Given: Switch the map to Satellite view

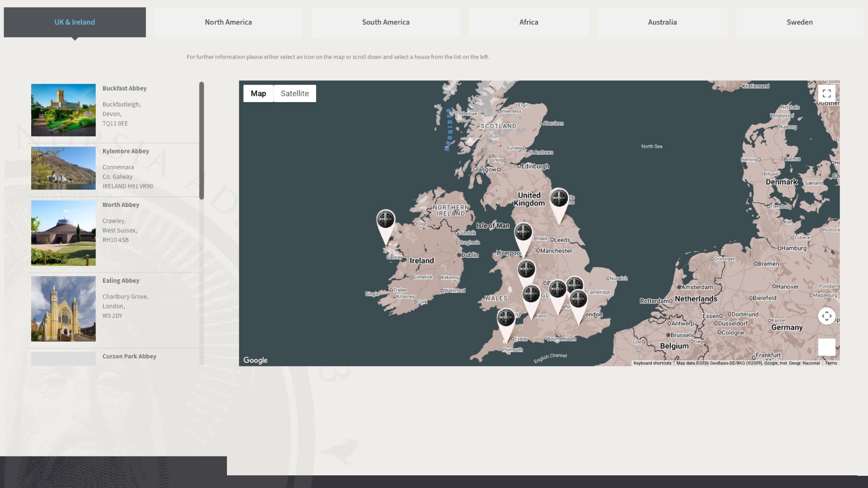Looking at the screenshot, I should pyautogui.click(x=294, y=94).
